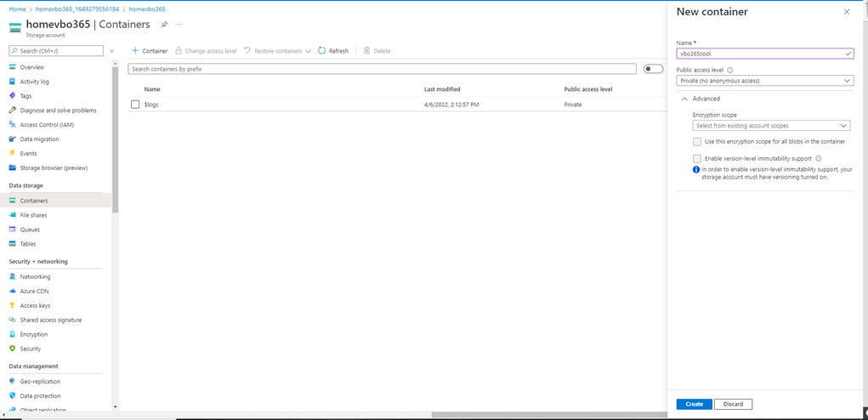Sort by the Name column header

tap(152, 89)
